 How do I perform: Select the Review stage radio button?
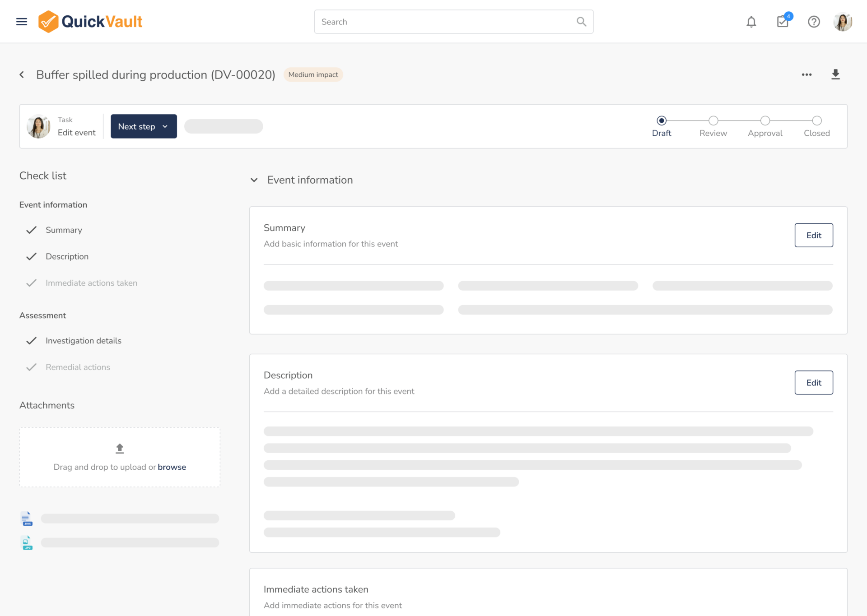coord(713,120)
